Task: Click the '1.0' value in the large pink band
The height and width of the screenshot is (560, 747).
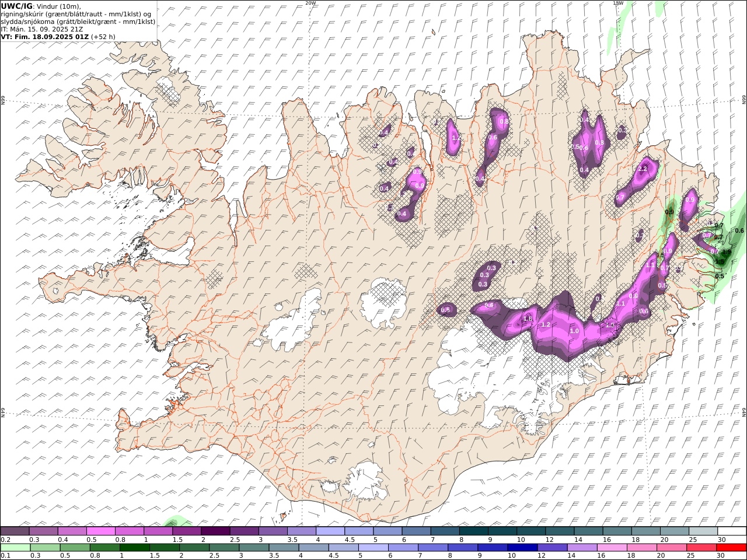Action: (x=574, y=331)
